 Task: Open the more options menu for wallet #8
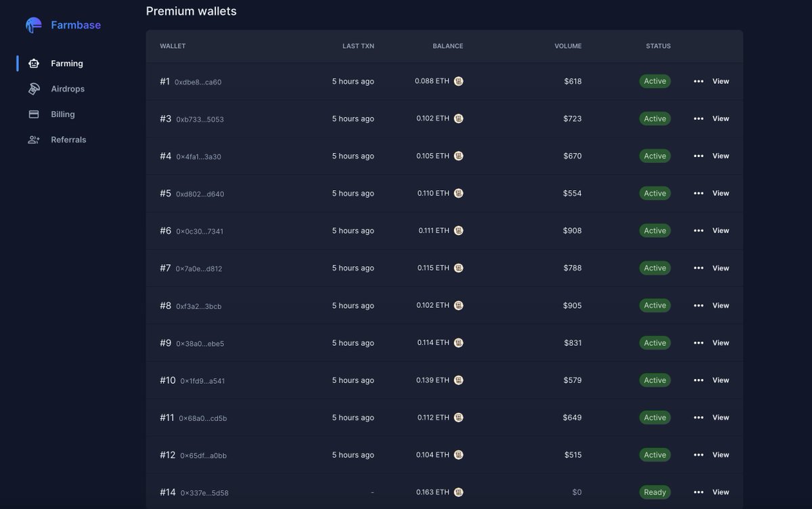pos(698,305)
